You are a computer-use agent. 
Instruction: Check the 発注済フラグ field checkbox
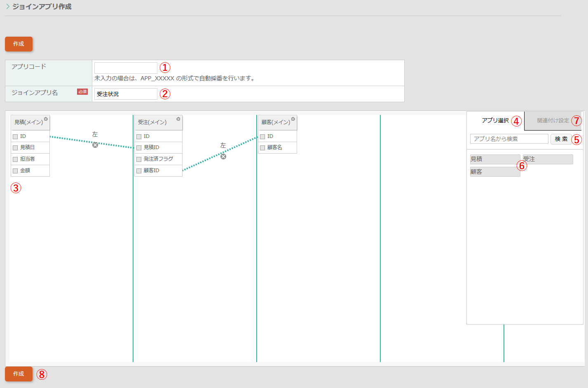click(x=139, y=159)
